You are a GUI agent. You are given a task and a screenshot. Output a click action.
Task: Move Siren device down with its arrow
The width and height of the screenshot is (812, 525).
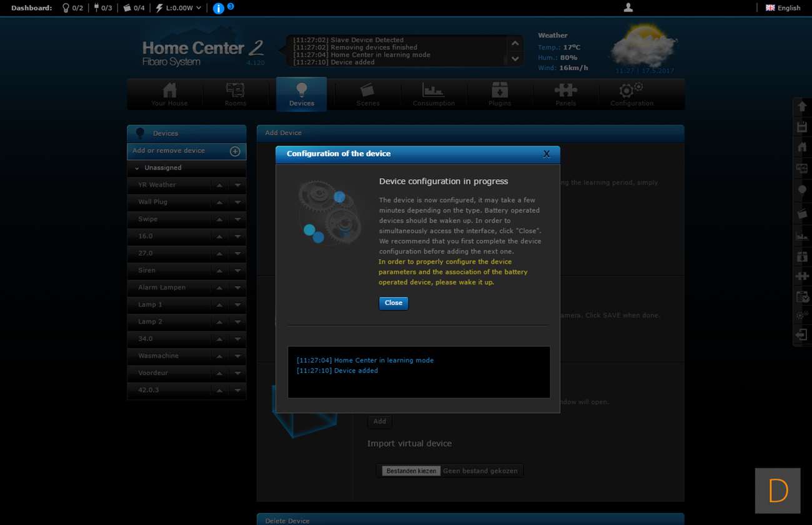[238, 271]
